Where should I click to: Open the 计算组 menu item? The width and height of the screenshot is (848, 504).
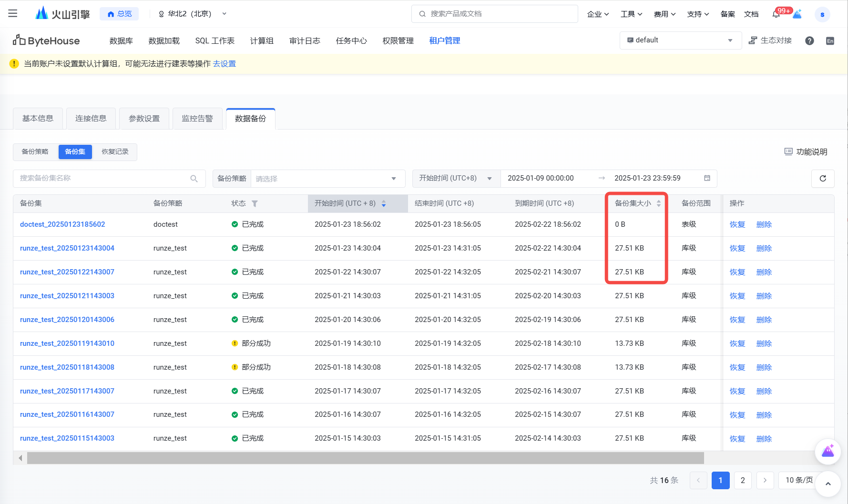click(262, 40)
